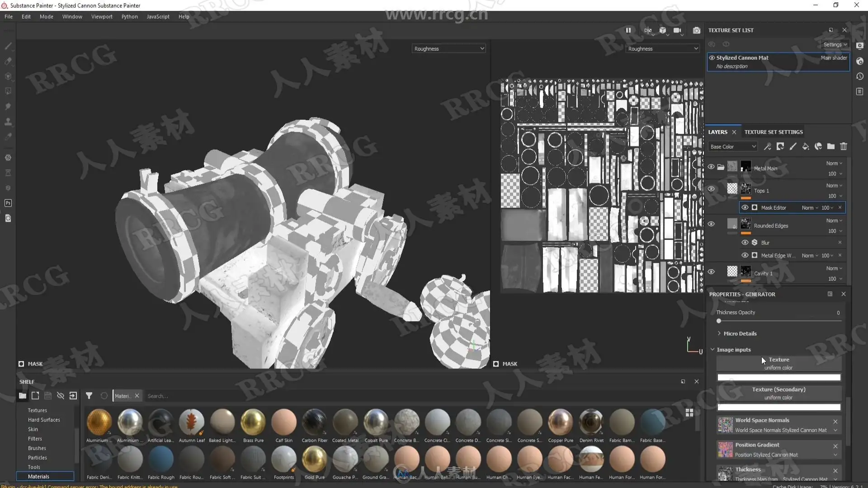Hide the Rounded Edges layer
The height and width of the screenshot is (488, 868).
(x=711, y=224)
